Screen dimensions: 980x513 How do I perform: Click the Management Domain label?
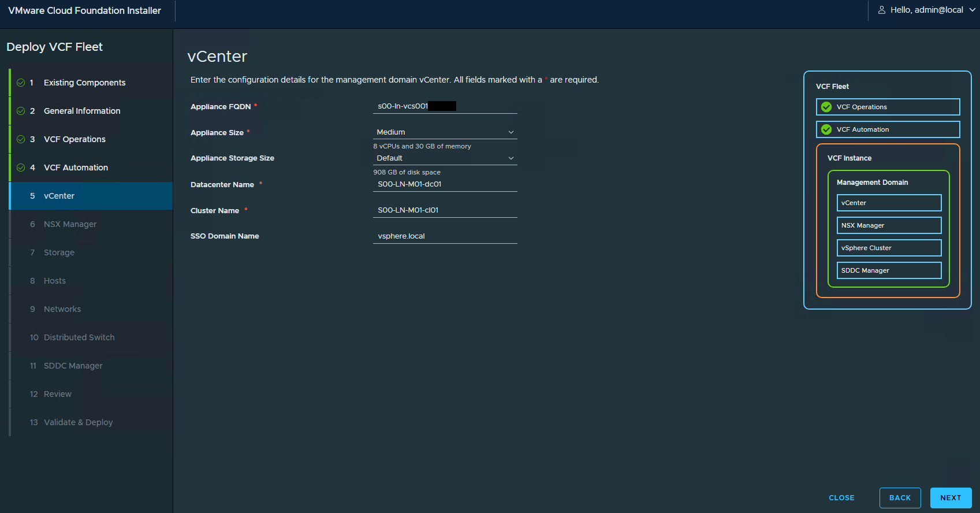[x=872, y=183]
